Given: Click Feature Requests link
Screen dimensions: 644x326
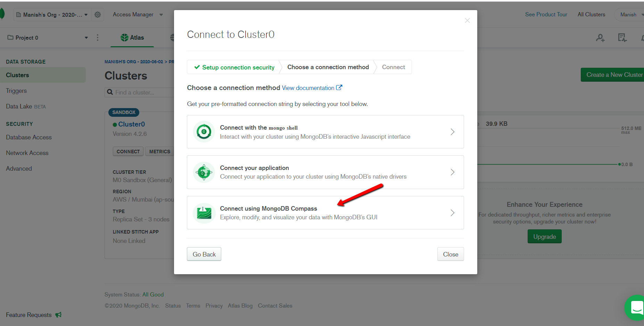Looking at the screenshot, I should [x=29, y=315].
